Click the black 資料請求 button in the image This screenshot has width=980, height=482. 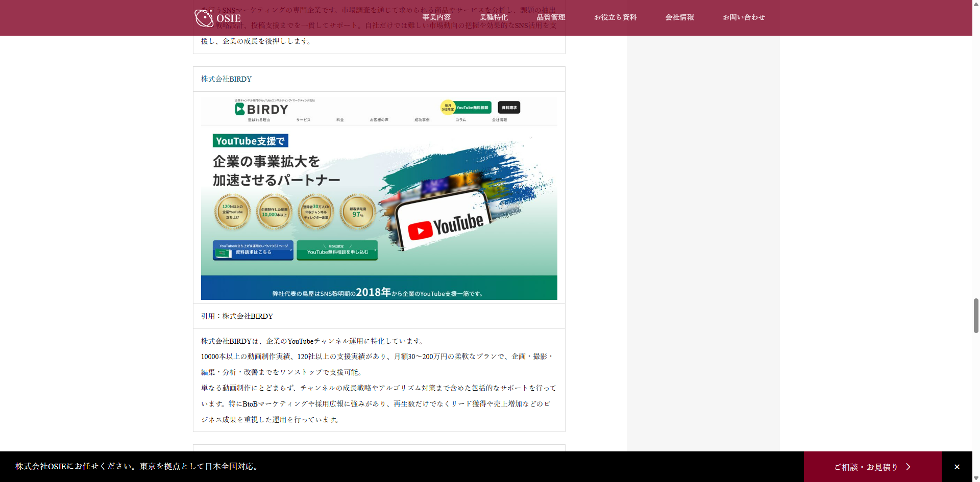pos(508,108)
